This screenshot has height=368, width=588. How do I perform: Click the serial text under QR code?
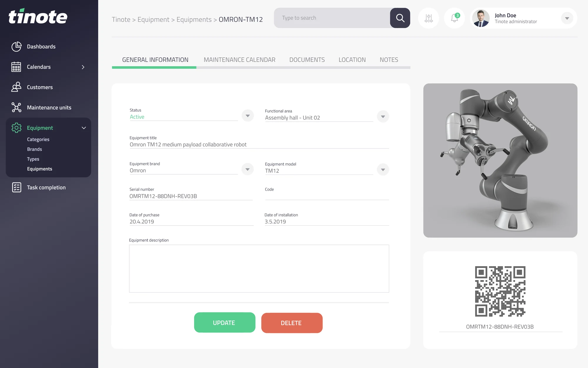[500, 327]
